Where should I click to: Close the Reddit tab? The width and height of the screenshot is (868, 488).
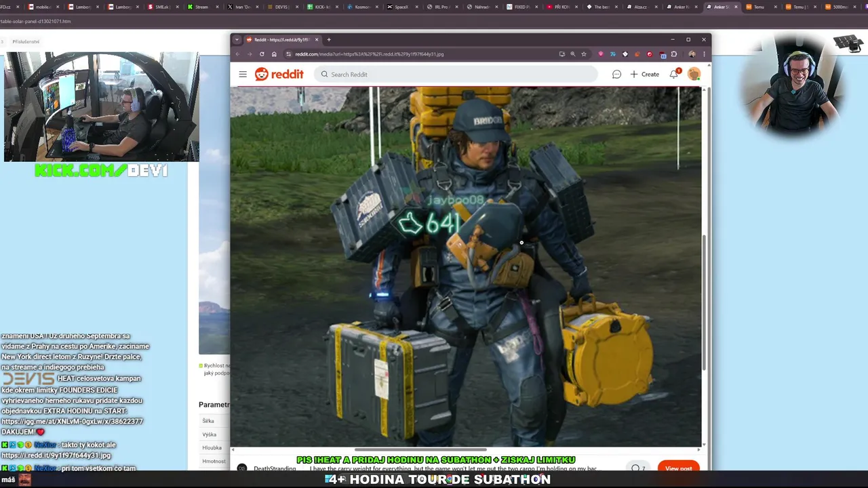[316, 39]
